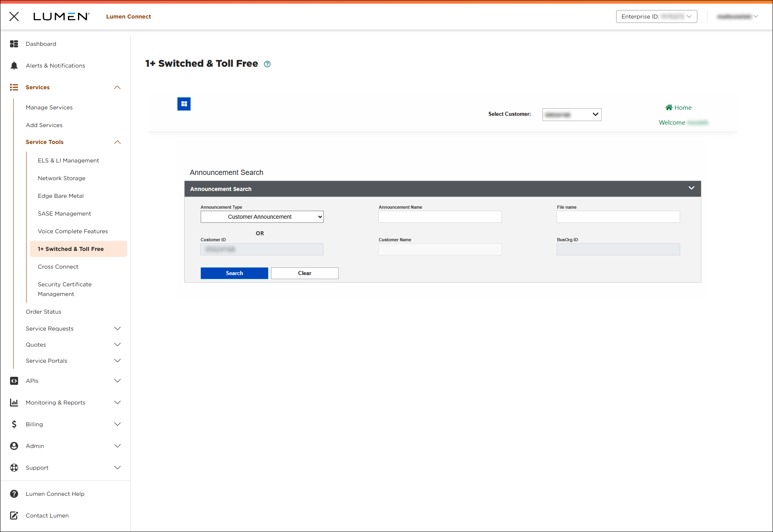Collapse the Announcement Search panel chevron
The image size is (773, 532).
691,188
